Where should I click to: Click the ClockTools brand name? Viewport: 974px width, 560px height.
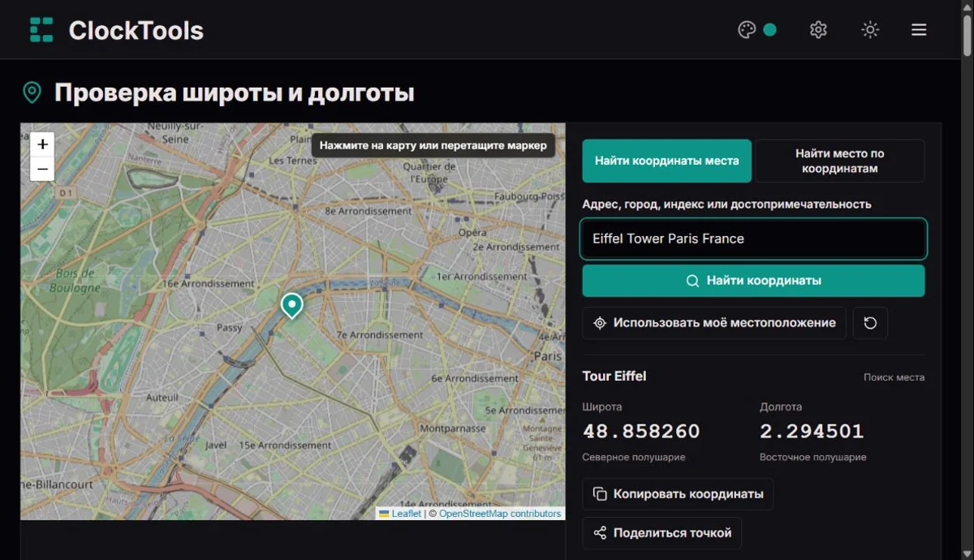(136, 30)
